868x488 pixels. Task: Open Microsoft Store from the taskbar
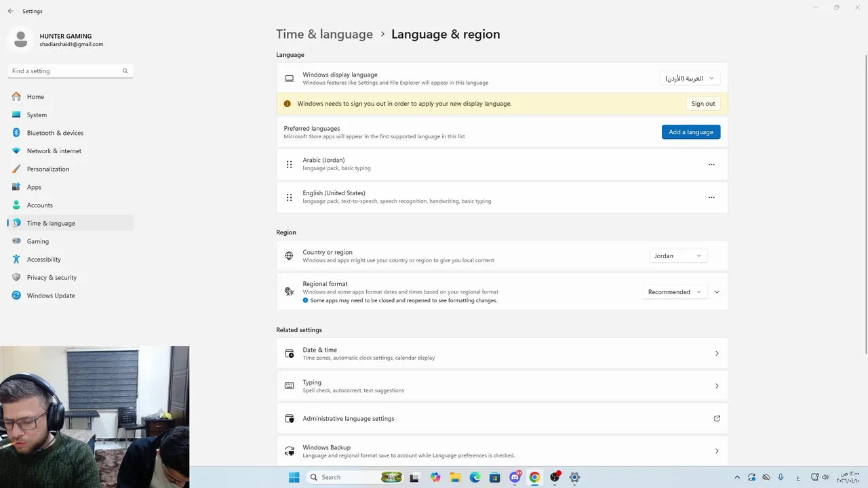click(495, 477)
